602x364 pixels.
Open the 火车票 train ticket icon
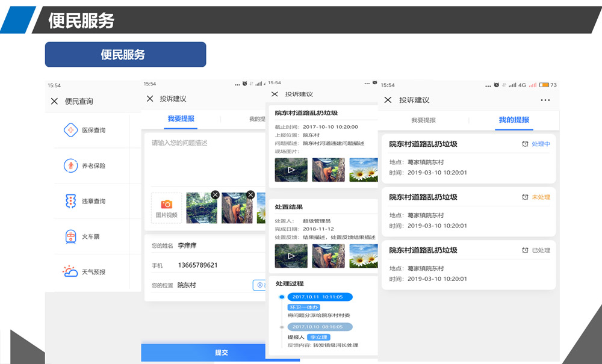[70, 236]
